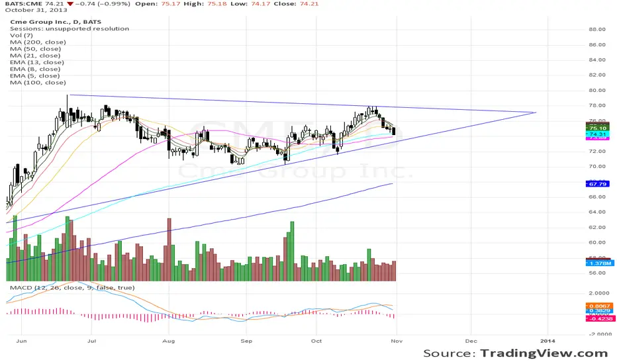
Task: Select the MA (100, close) indicator label
Action: [38, 82]
